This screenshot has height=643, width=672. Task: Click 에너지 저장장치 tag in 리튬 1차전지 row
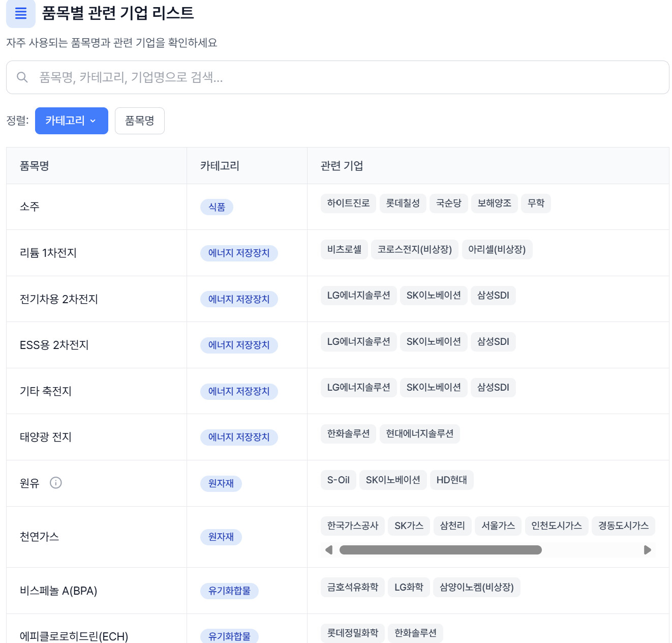[x=239, y=253]
